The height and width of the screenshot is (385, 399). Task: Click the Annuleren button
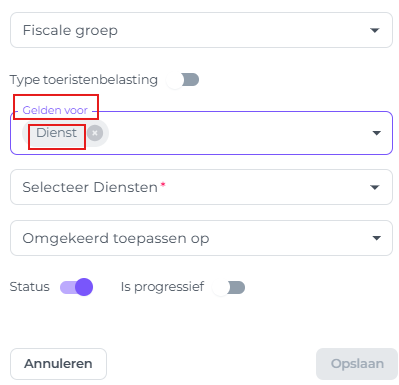tap(58, 364)
